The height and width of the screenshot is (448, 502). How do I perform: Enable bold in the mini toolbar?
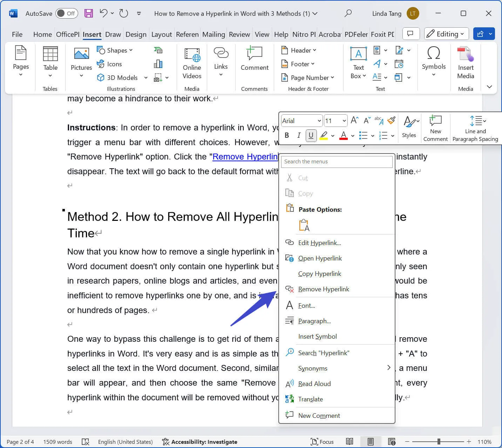[x=287, y=135]
